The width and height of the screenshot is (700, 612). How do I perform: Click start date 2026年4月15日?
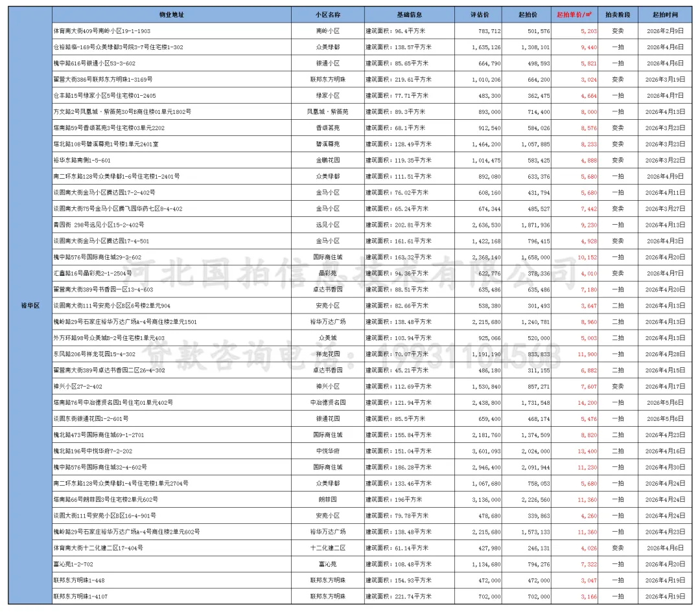click(x=665, y=370)
